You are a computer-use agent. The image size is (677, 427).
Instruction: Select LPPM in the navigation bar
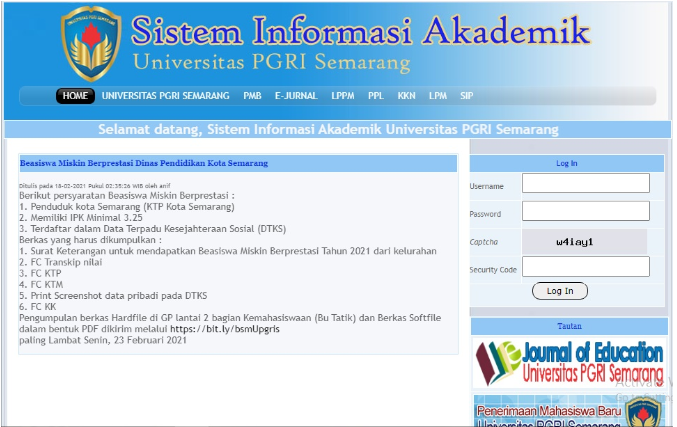pyautogui.click(x=343, y=96)
